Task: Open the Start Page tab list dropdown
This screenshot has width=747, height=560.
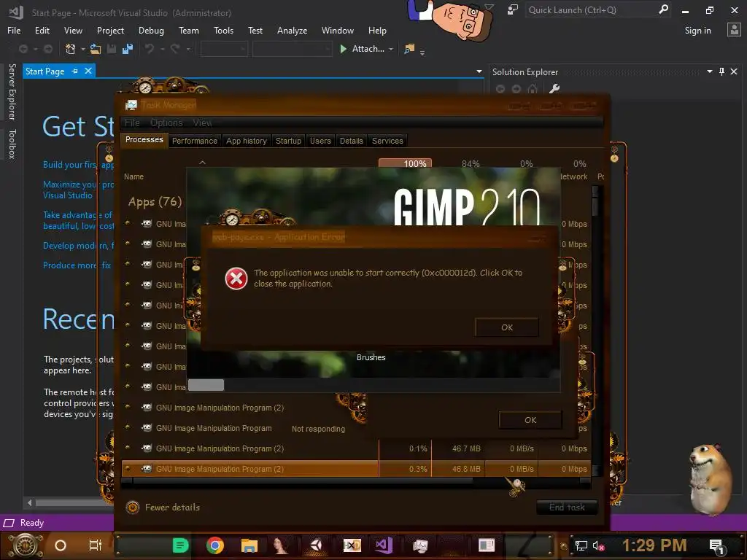Action: [479, 71]
